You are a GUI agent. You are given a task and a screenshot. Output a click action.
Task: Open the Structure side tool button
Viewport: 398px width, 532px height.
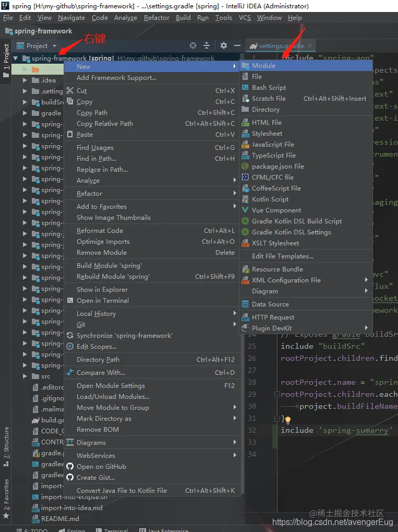pos(6,446)
